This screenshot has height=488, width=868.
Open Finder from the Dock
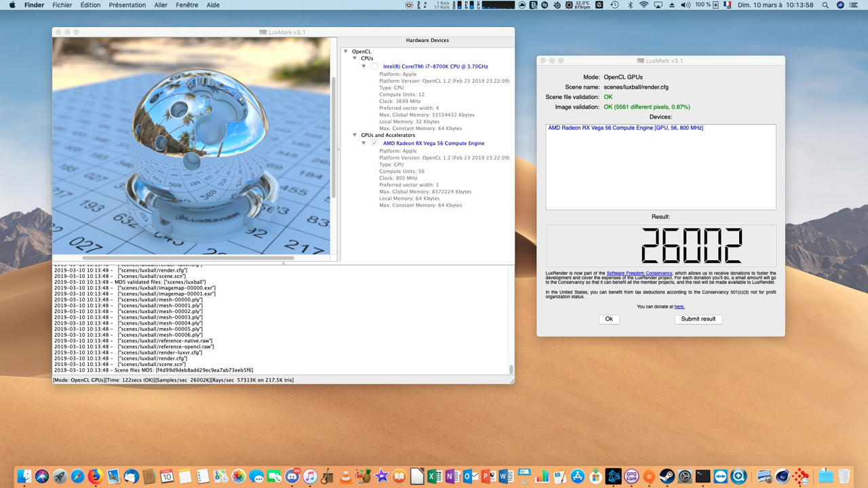tap(24, 476)
